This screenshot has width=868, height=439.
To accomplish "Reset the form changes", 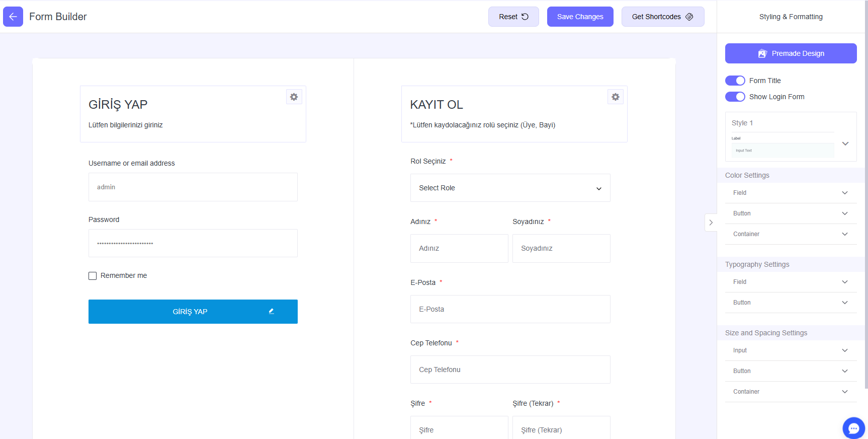I will pos(513,17).
